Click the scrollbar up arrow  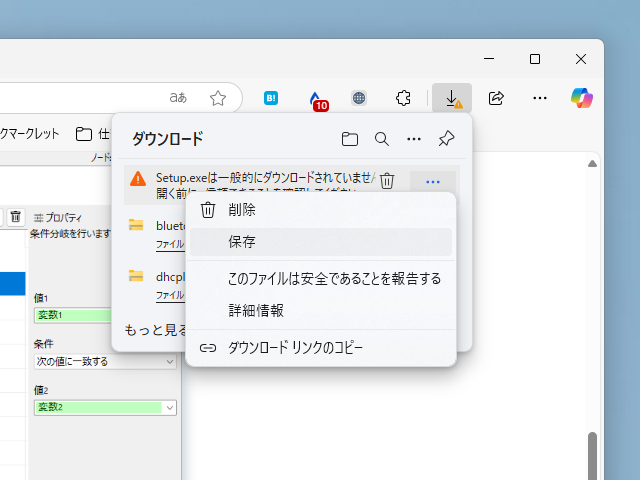point(592,164)
